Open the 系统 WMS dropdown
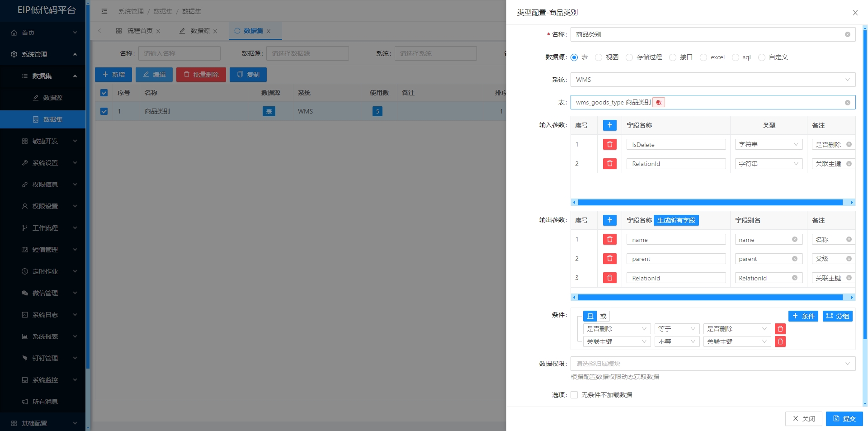 (712, 80)
